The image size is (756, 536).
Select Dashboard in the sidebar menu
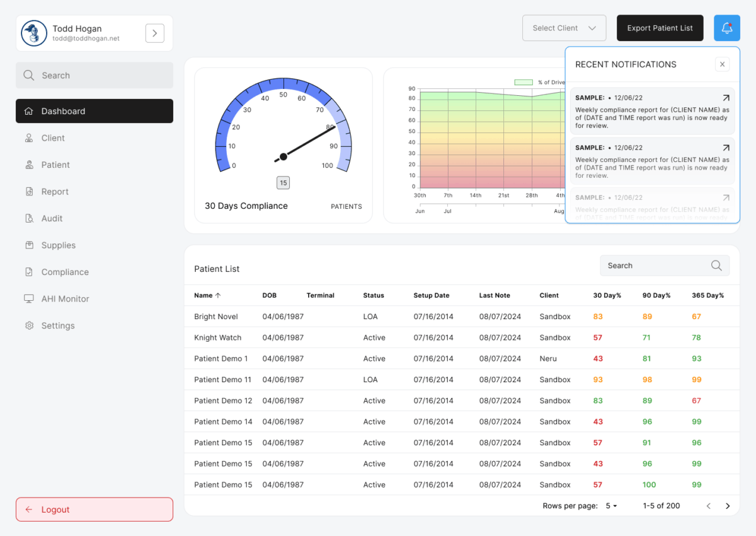[x=94, y=111]
